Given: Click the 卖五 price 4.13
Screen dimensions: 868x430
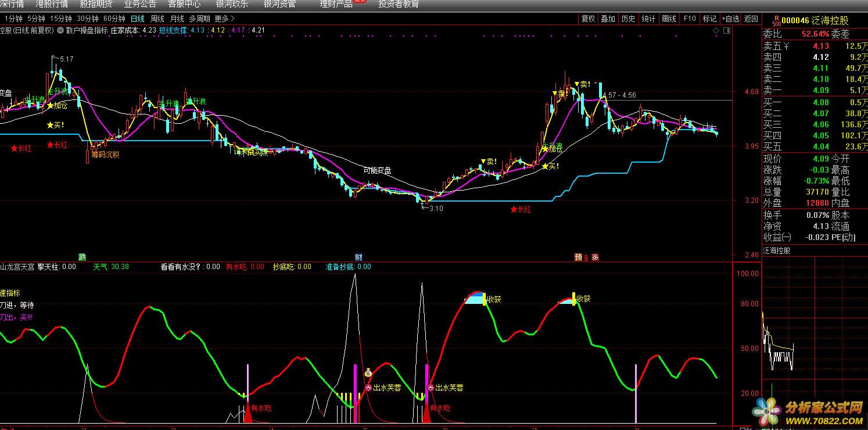Looking at the screenshot, I should coord(820,46).
